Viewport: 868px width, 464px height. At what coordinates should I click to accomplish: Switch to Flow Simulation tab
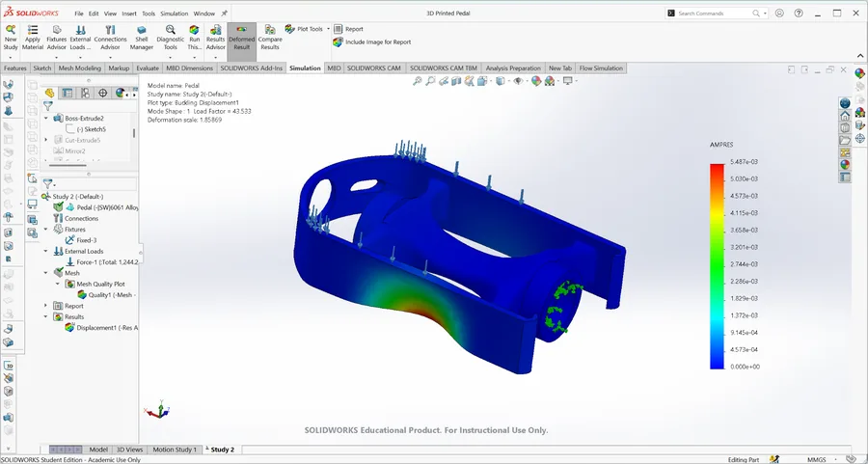pyautogui.click(x=601, y=68)
